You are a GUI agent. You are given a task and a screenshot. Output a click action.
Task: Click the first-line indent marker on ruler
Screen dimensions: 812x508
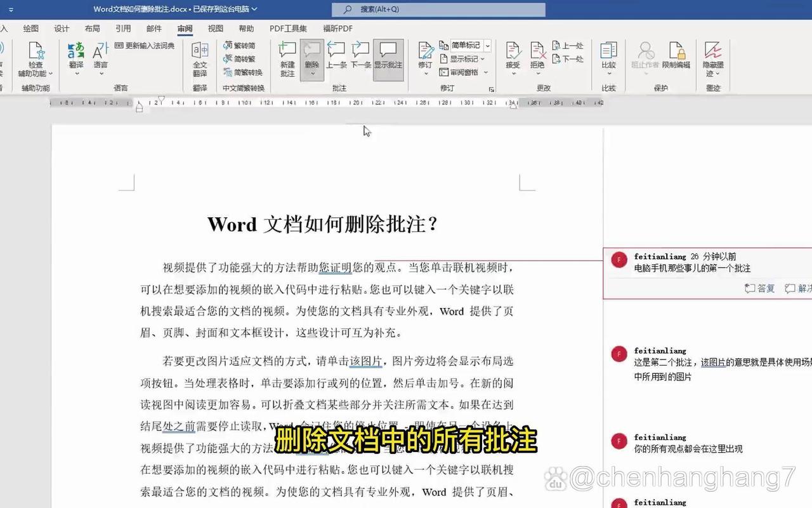pos(161,100)
